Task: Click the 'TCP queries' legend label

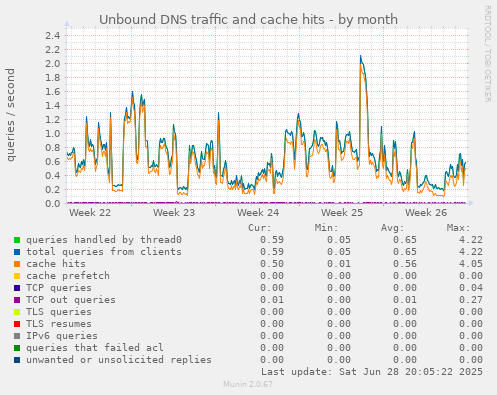Action: click(59, 288)
